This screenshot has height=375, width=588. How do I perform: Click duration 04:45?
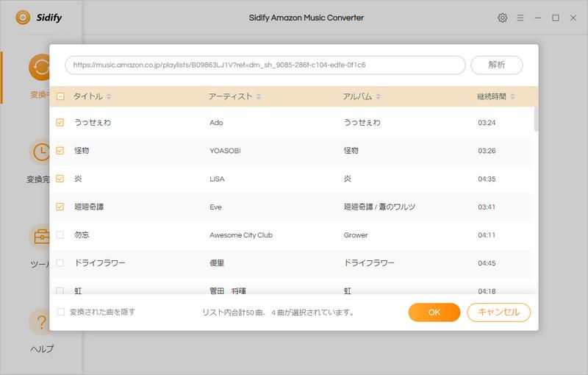[487, 263]
